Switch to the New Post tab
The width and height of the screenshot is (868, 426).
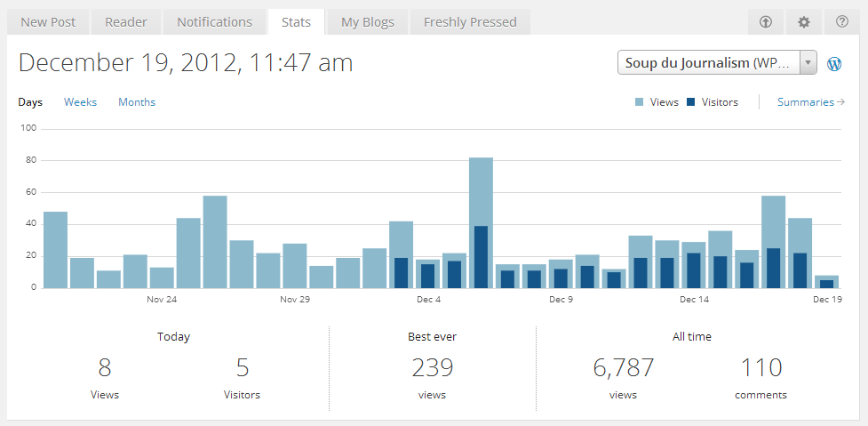48,22
